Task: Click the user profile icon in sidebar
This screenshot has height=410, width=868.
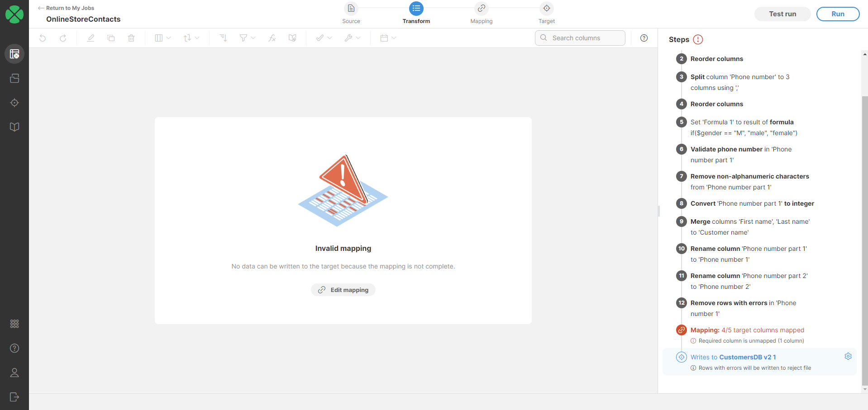Action: coord(14,372)
